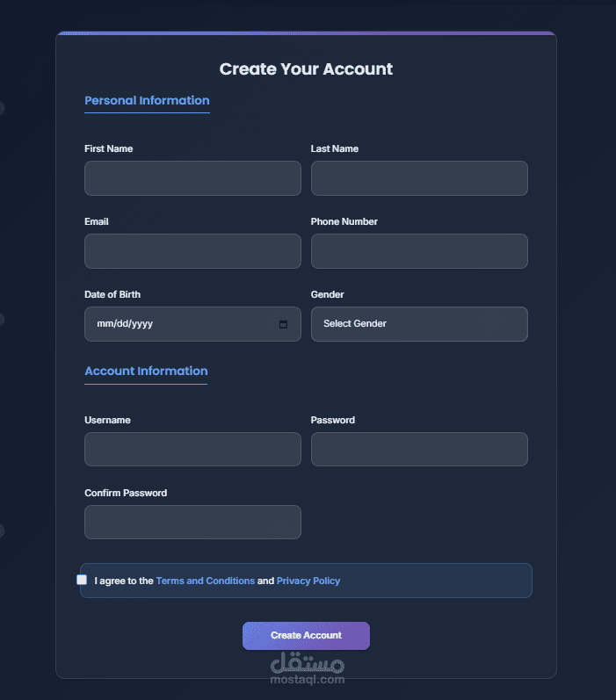Click into the Password field
The height and width of the screenshot is (700, 616).
click(419, 450)
